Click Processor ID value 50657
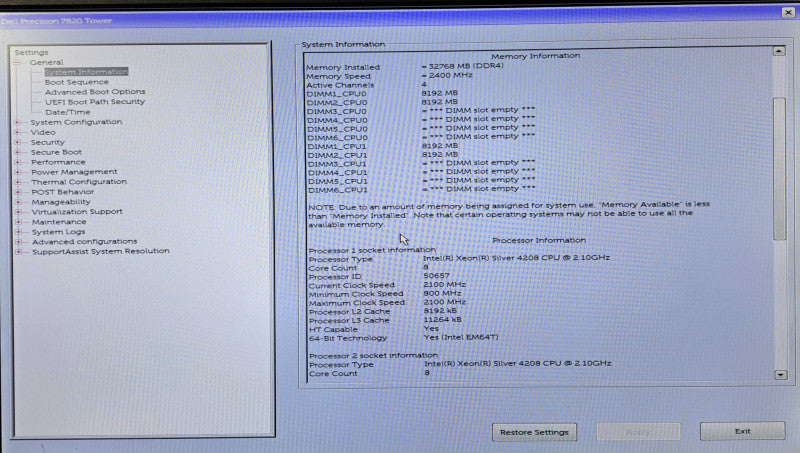 [x=436, y=275]
